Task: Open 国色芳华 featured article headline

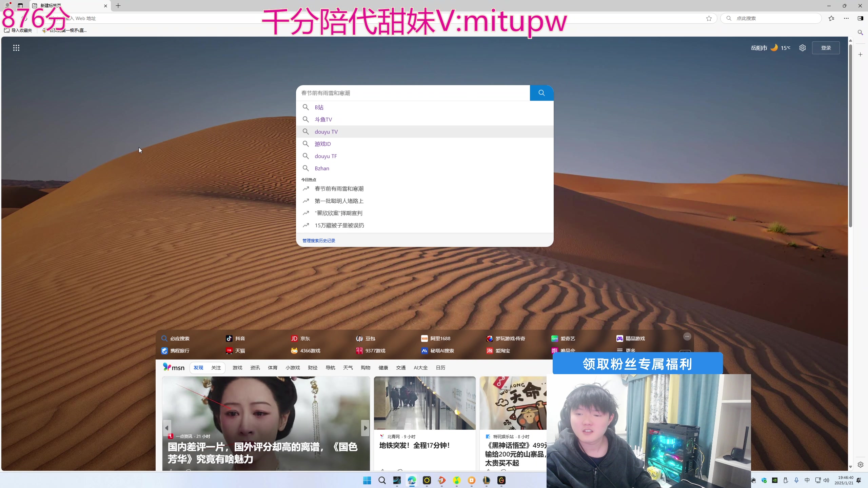Action: coord(262,453)
